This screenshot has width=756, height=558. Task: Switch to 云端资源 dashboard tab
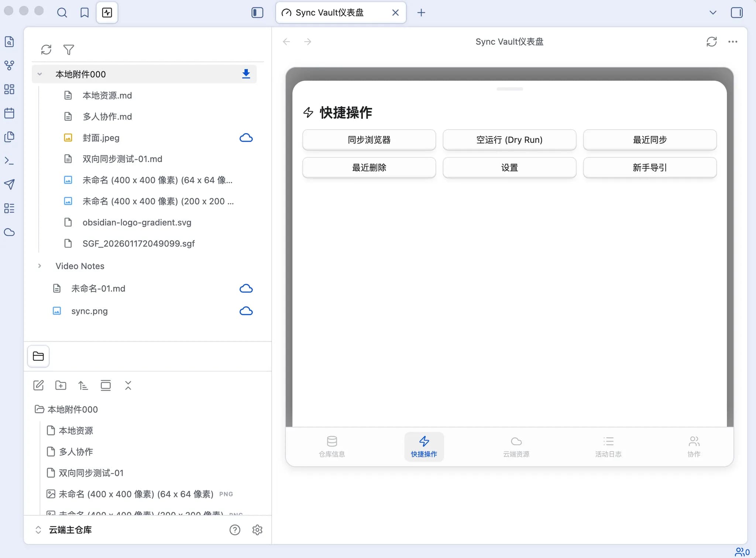pos(516,446)
